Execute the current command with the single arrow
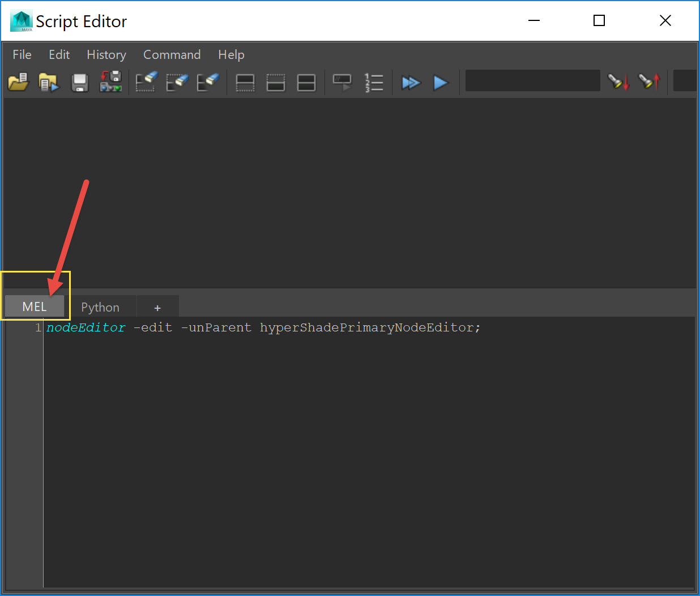The height and width of the screenshot is (596, 700). point(441,83)
